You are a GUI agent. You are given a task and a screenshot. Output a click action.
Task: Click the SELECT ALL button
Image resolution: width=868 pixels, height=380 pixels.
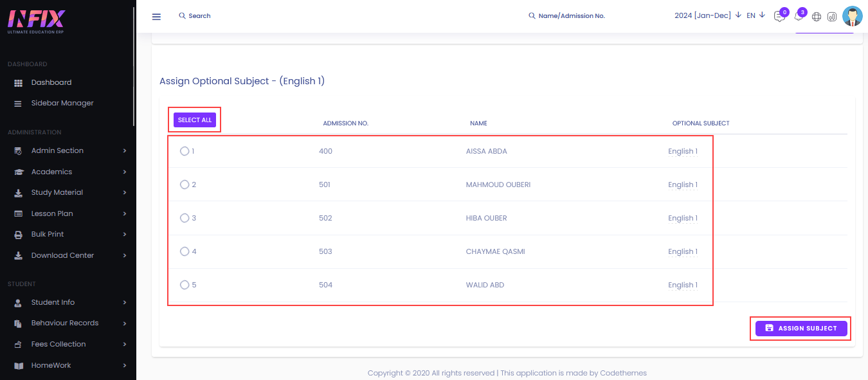pyautogui.click(x=195, y=120)
